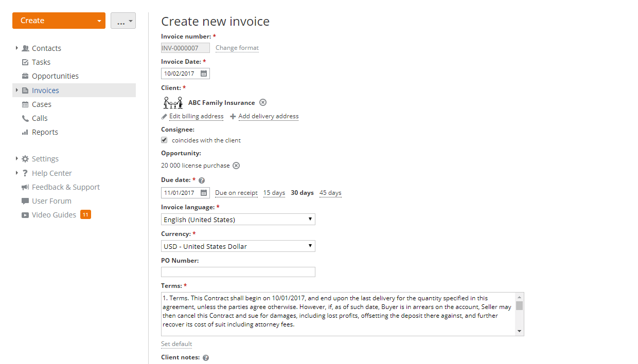Select the Contacts icon in the sidebar
The image size is (638, 364).
click(25, 48)
